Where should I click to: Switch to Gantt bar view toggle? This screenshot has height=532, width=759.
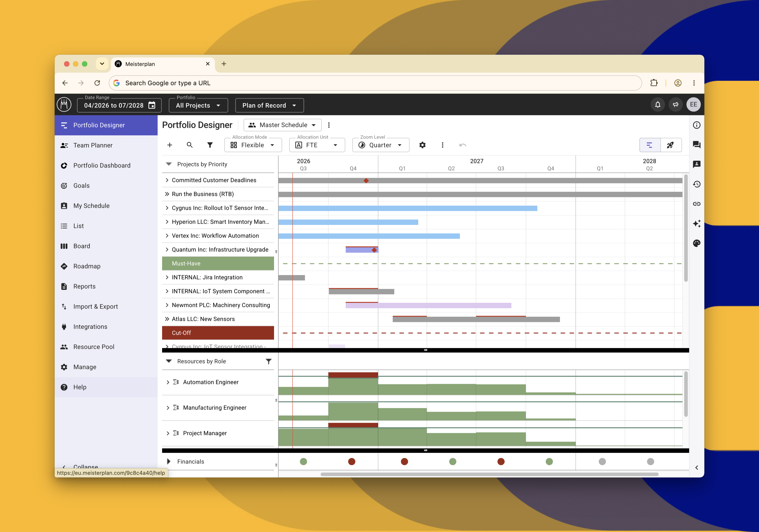650,145
